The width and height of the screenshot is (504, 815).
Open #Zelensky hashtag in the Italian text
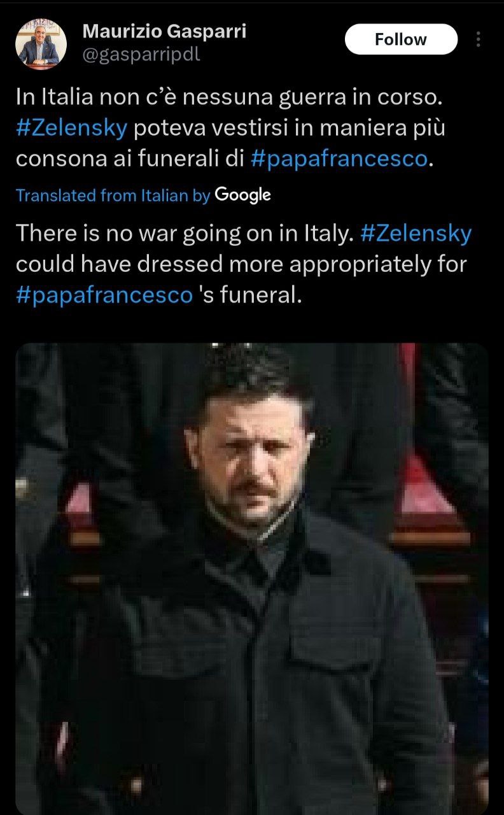click(x=72, y=127)
